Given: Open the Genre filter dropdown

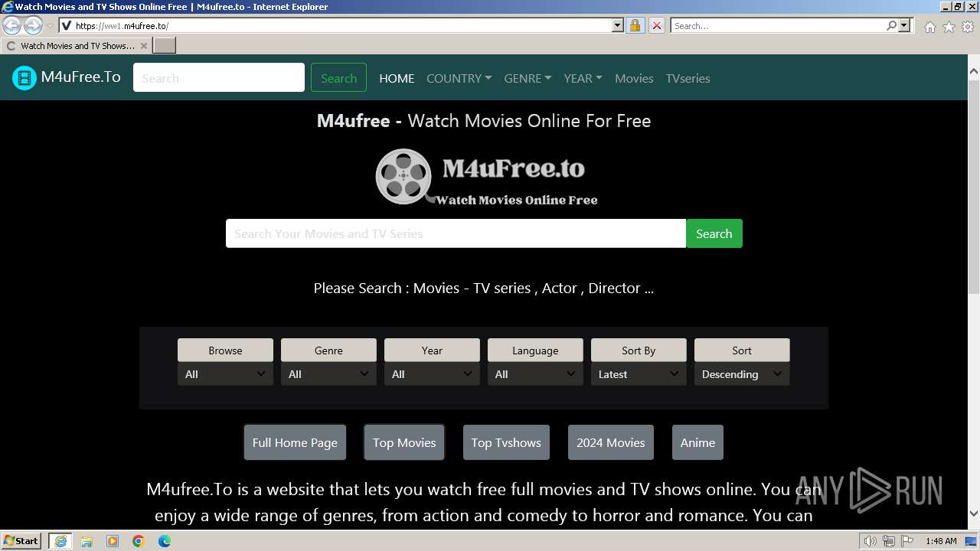Looking at the screenshot, I should coord(328,373).
